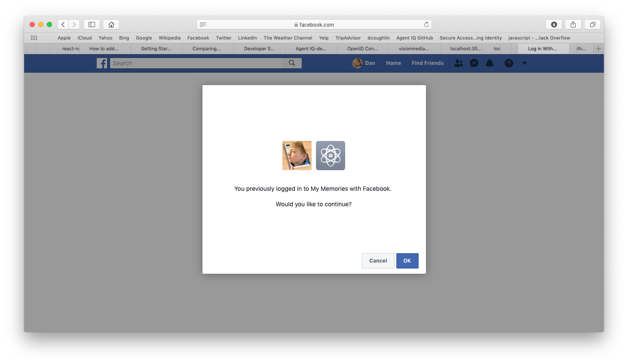The width and height of the screenshot is (628, 364).
Task: Switch to the Developer S... tab
Action: (x=260, y=49)
